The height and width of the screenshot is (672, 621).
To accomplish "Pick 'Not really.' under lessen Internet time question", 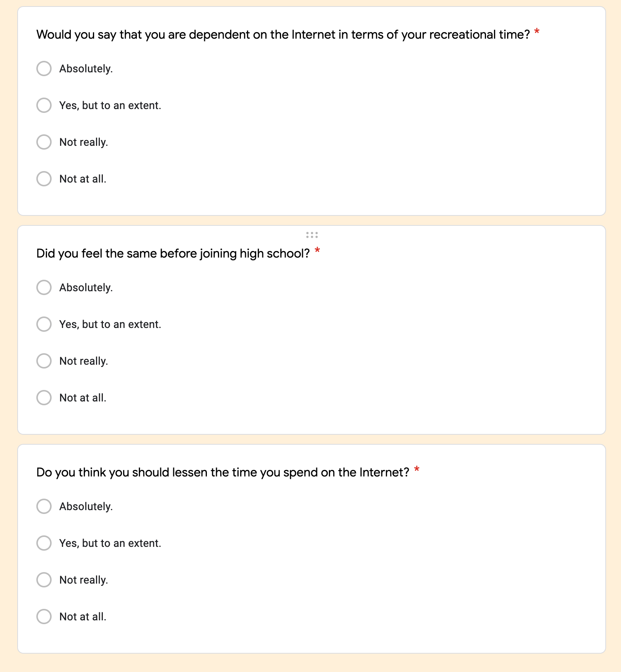I will pyautogui.click(x=44, y=580).
